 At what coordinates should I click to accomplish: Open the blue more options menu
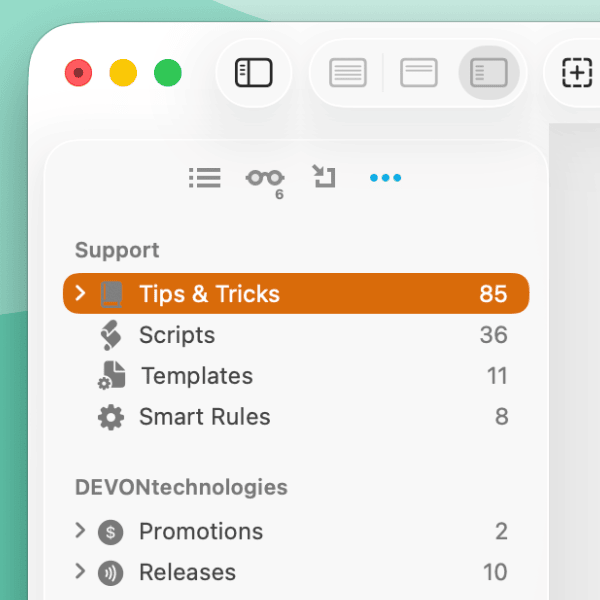click(x=385, y=178)
